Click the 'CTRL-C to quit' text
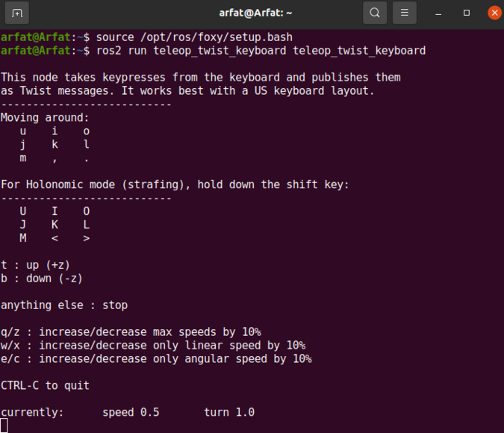 point(45,385)
